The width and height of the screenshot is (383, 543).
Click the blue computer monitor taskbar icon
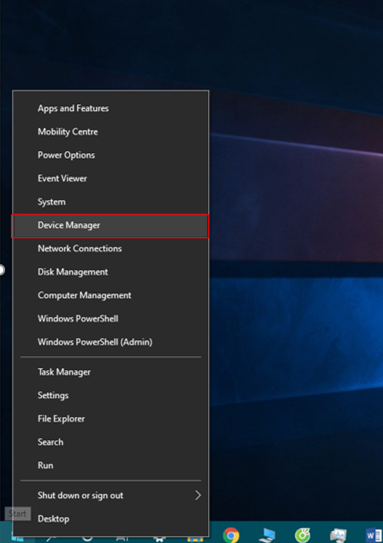pos(267,535)
